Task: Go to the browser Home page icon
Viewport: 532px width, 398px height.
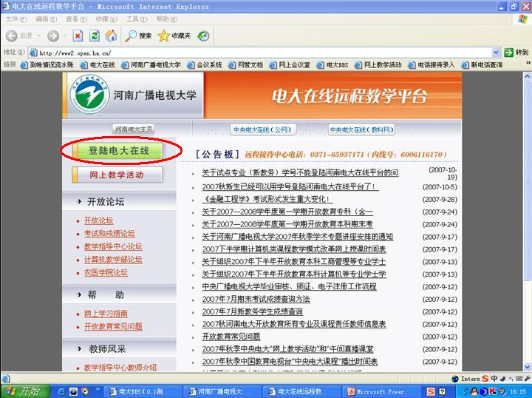Action: (x=111, y=36)
